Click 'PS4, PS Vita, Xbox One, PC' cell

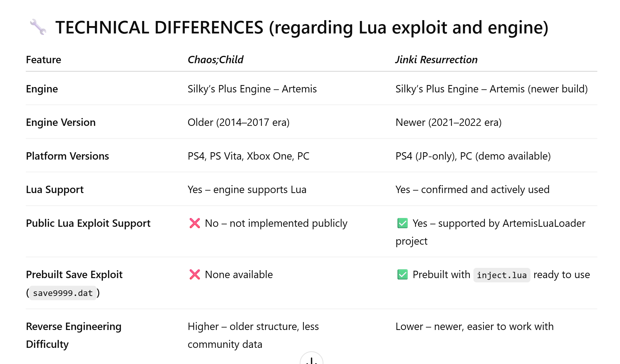click(x=248, y=156)
